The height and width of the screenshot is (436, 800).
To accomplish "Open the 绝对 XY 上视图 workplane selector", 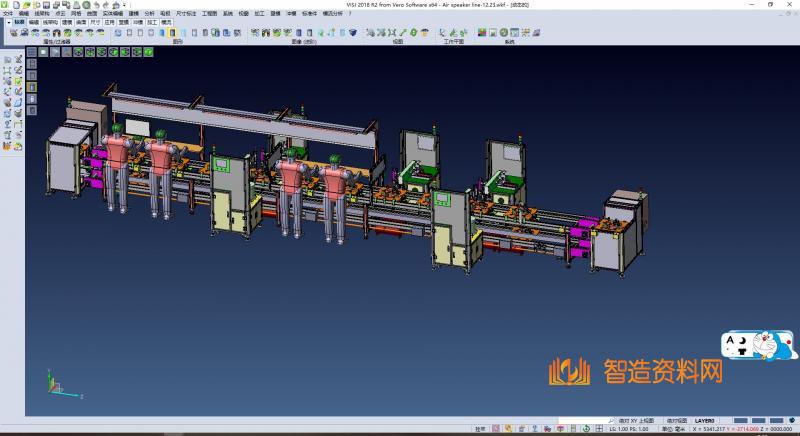I will [636, 421].
